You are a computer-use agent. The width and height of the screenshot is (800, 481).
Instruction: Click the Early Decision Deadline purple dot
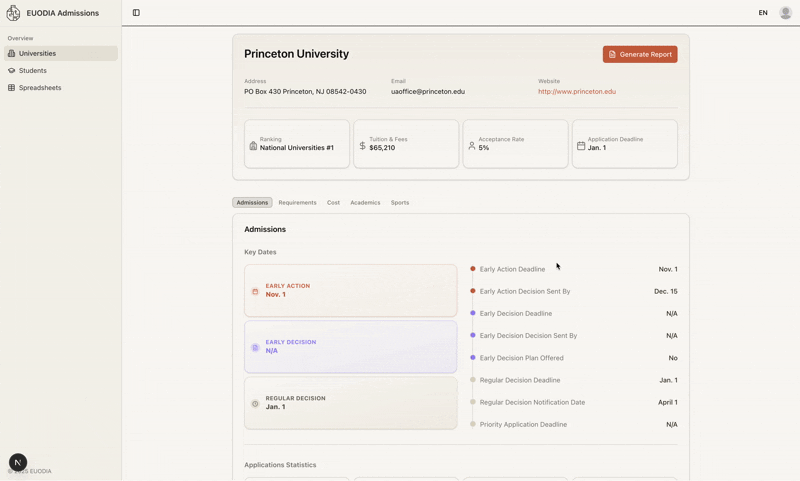click(x=472, y=313)
